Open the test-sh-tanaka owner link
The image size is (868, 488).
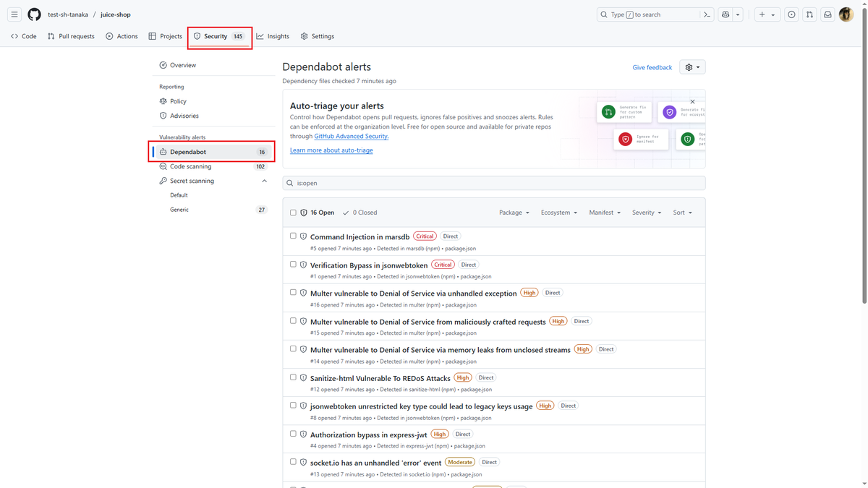click(67, 14)
